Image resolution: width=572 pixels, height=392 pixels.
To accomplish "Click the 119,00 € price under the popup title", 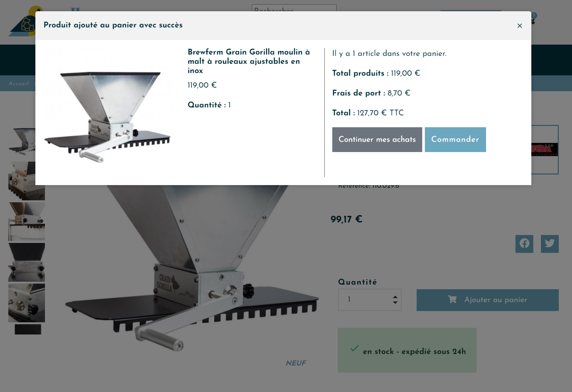I will coord(202,85).
